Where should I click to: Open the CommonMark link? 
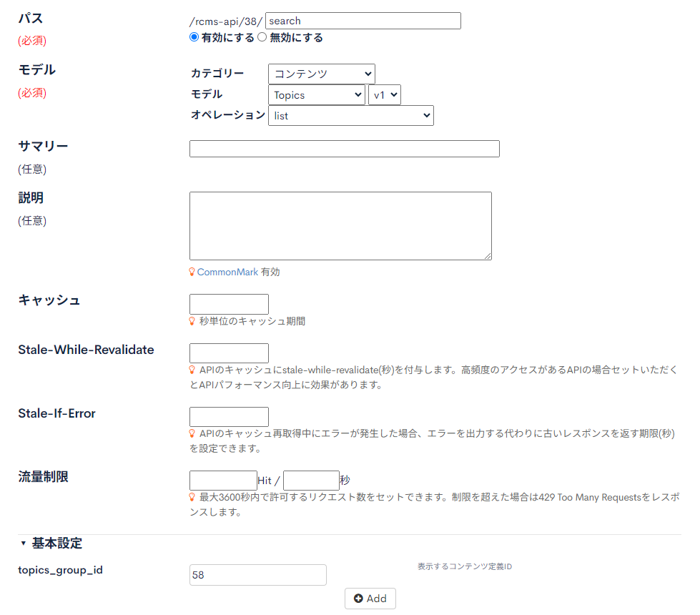click(x=227, y=272)
